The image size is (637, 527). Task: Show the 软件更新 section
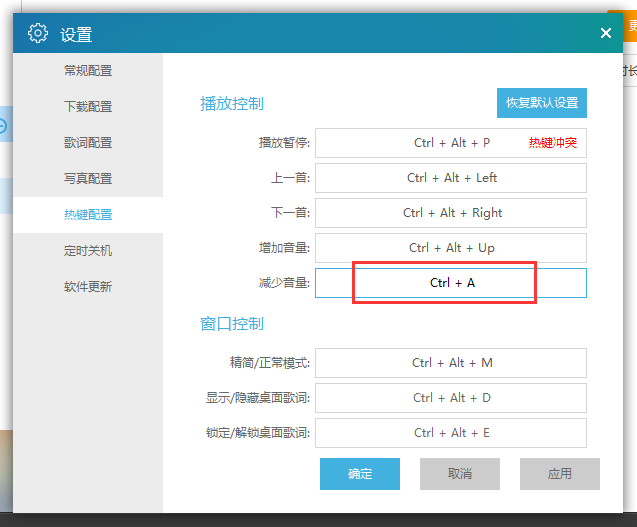click(x=88, y=287)
